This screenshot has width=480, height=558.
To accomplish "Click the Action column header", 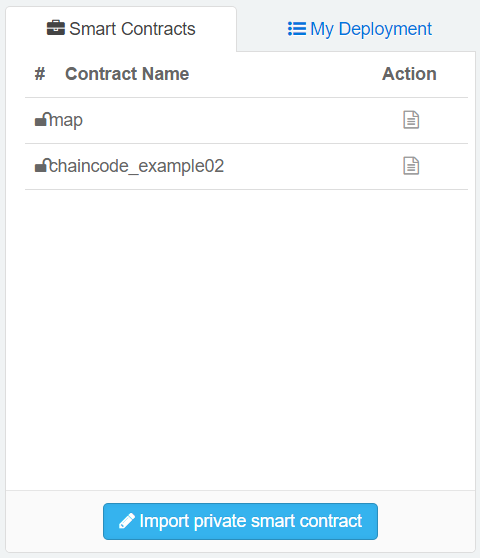I will point(409,74).
